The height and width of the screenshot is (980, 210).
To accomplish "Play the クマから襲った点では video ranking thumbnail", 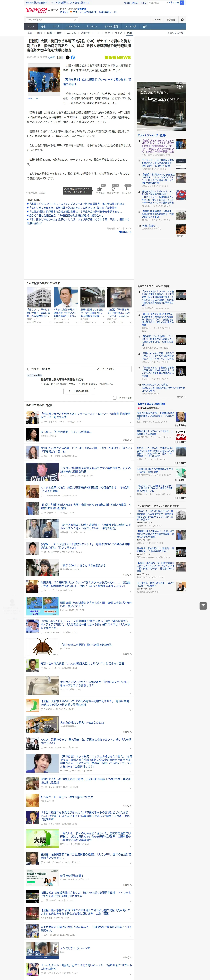I will point(181,295).
